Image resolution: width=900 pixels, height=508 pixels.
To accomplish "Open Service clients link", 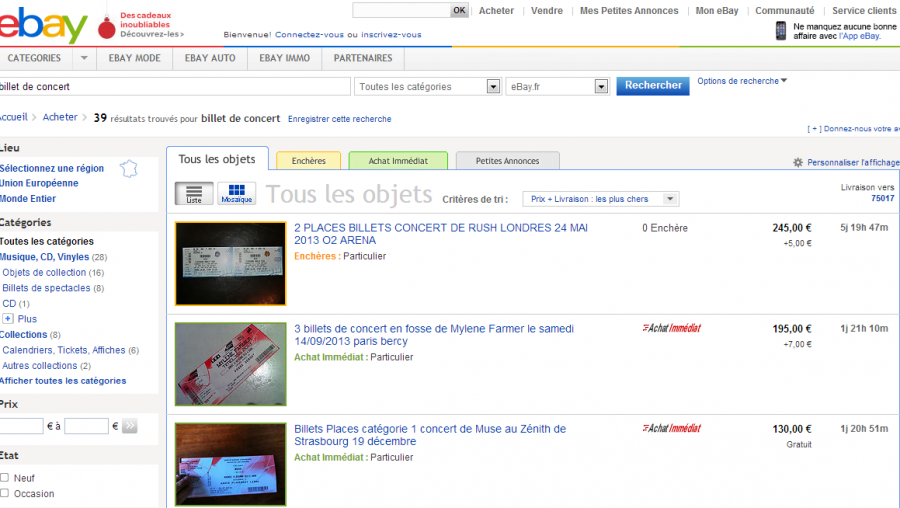I will tap(864, 10).
